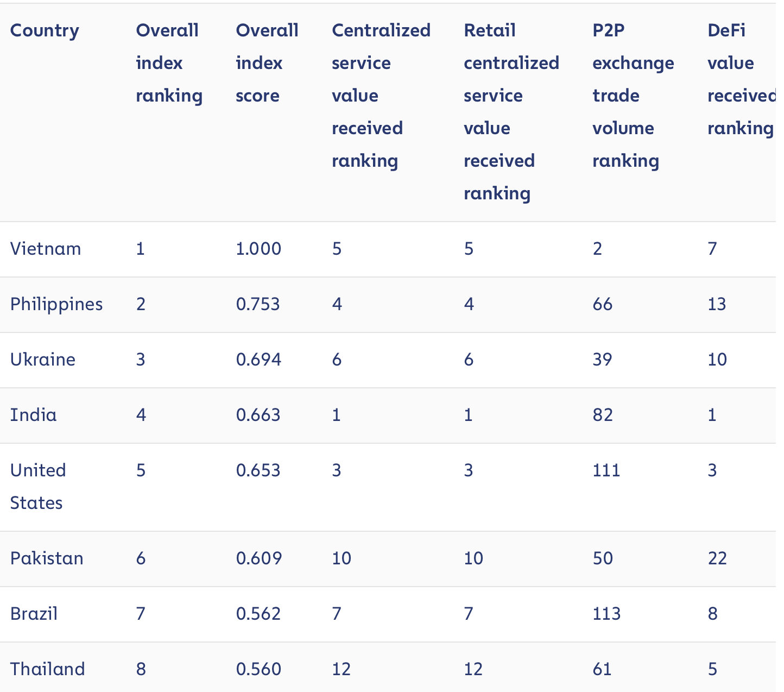Click the India country cell

(x=33, y=415)
